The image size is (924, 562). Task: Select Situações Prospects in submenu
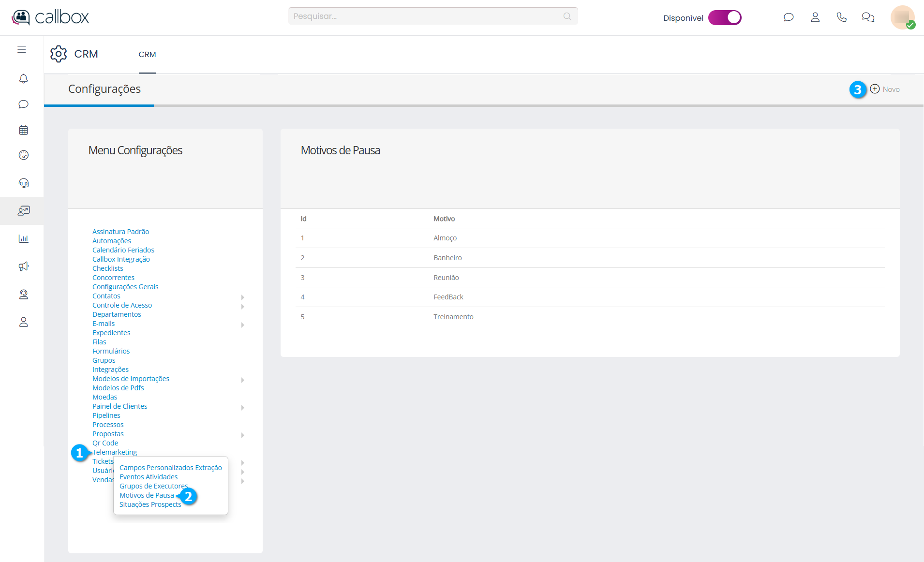(x=150, y=504)
